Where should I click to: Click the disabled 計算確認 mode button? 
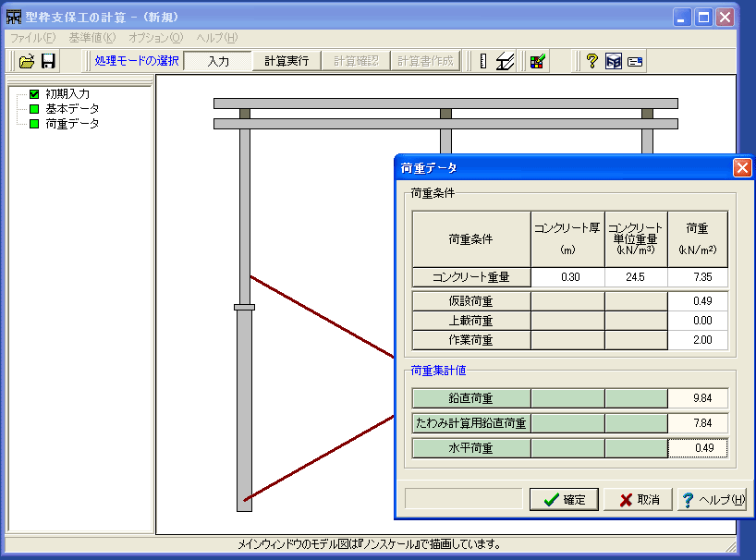(356, 61)
